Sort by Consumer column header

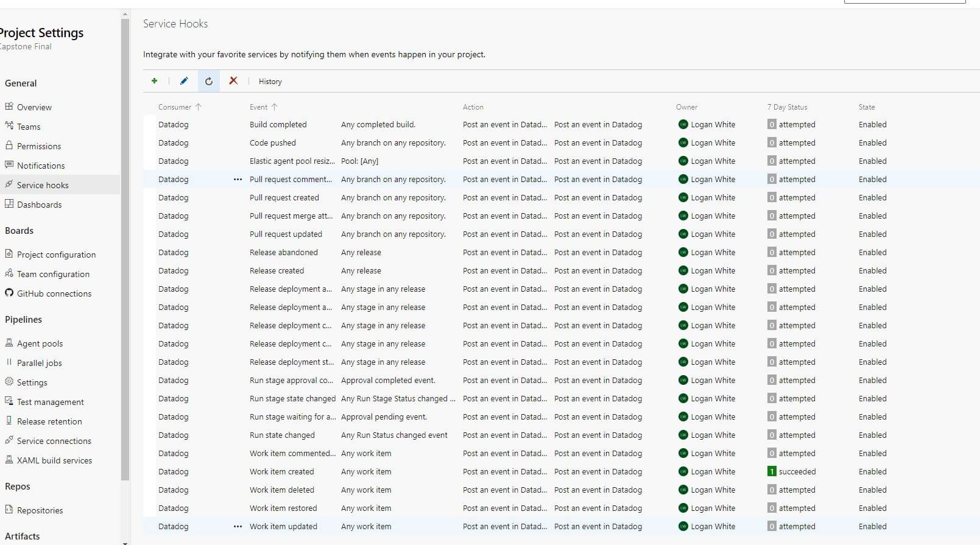point(180,107)
